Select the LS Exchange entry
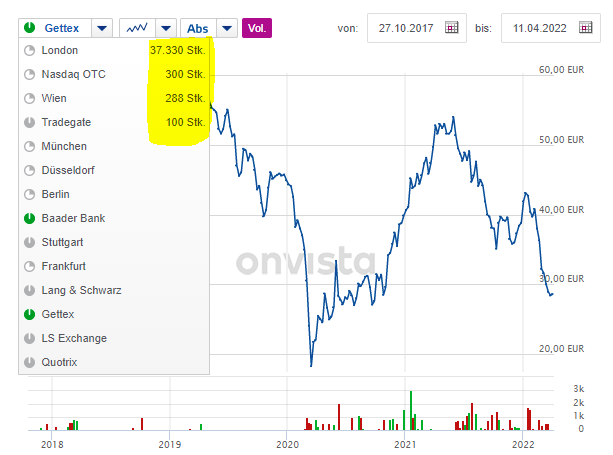The height and width of the screenshot is (455, 613). [74, 338]
